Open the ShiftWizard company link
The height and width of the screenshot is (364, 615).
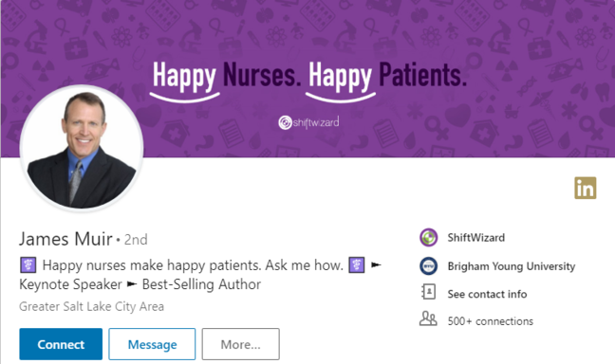pyautogui.click(x=476, y=237)
